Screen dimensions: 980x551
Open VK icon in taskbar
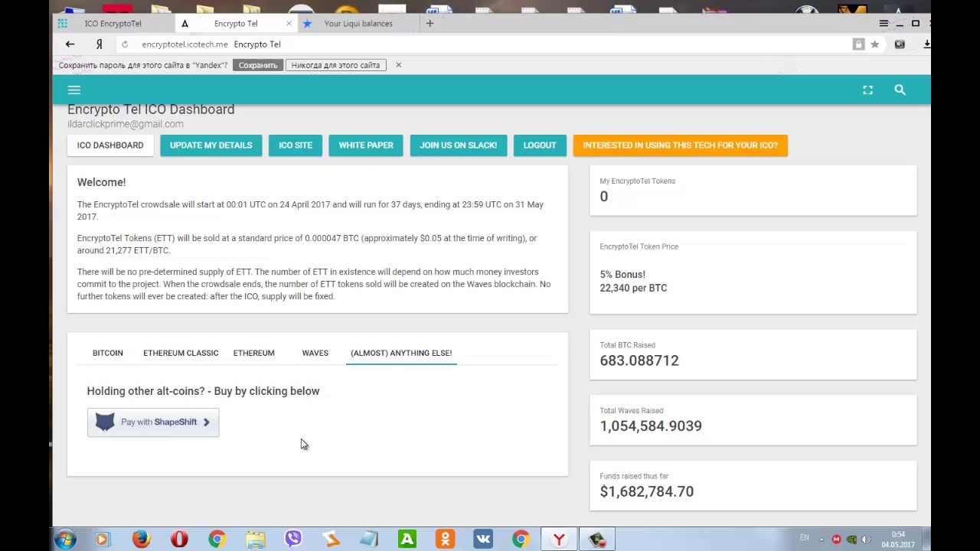pyautogui.click(x=483, y=540)
